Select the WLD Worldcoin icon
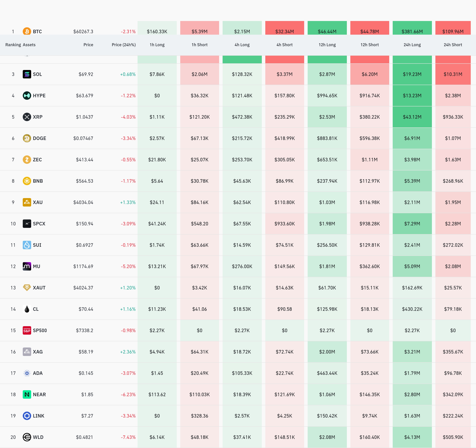This screenshot has width=476, height=448. [27, 437]
